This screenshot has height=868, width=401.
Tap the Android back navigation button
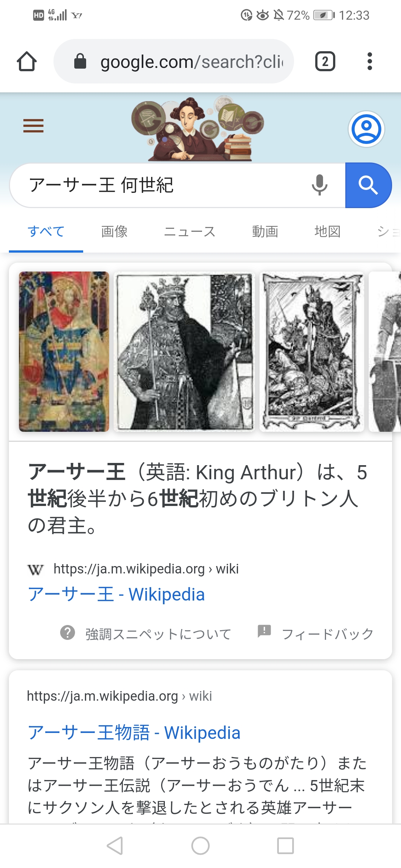pyautogui.click(x=115, y=846)
